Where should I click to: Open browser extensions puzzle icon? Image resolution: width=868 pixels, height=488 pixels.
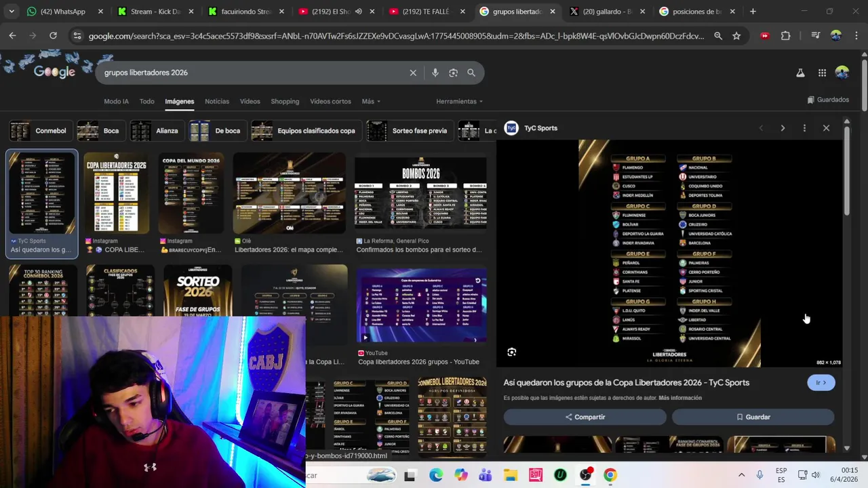pyautogui.click(x=785, y=36)
